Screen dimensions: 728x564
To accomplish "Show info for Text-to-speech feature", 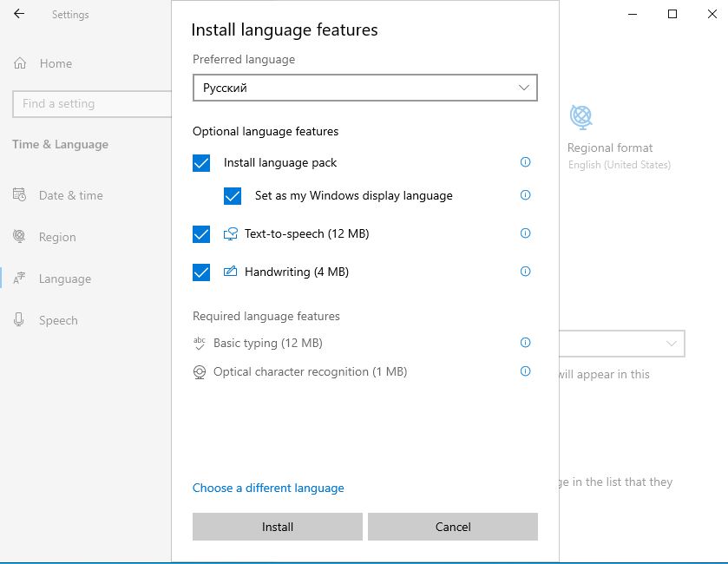I will tap(525, 233).
